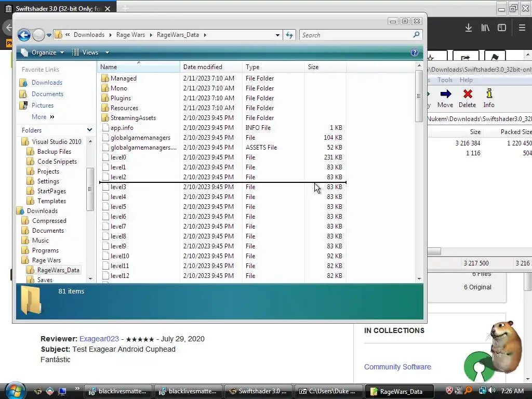Select the Plugins folder icon
This screenshot has width=532, height=399.
click(105, 98)
